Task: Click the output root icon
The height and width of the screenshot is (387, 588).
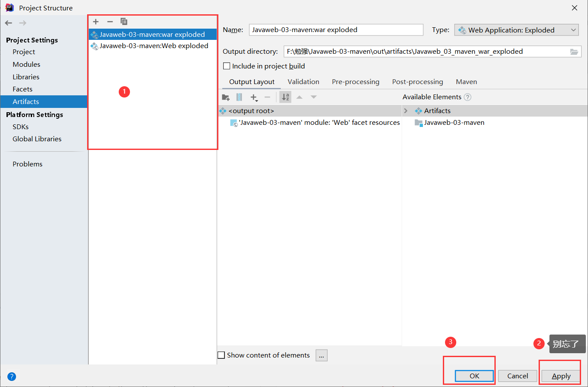Action: tap(223, 111)
